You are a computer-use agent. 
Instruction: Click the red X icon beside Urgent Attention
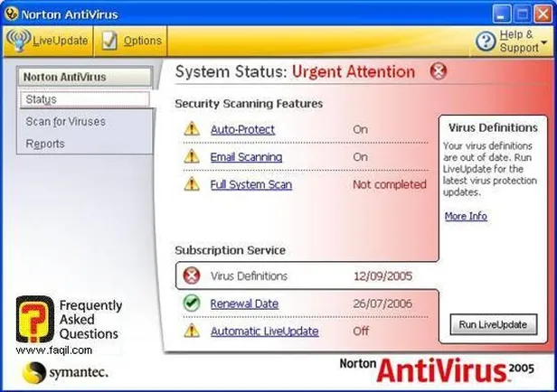[439, 71]
